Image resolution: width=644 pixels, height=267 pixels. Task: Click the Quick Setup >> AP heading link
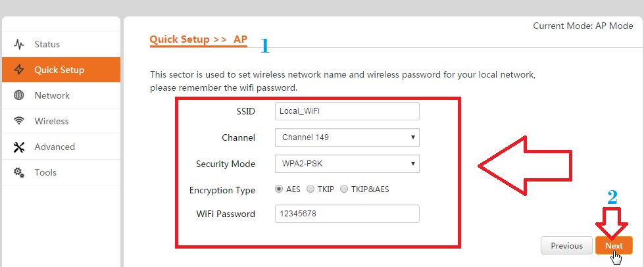[x=198, y=39]
